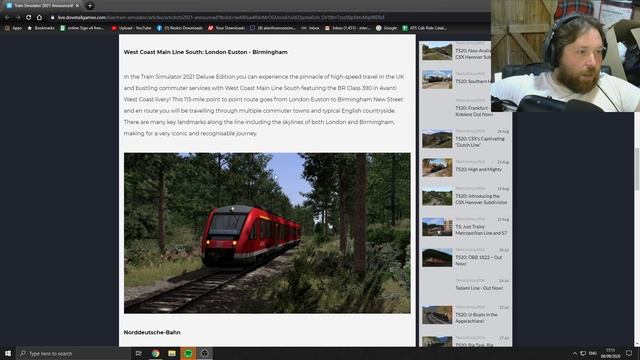Image resolution: width=640 pixels, height=360 pixels.
Task: Open the TS20: CSX's Captivating Dutch Line article
Action: 480,142
